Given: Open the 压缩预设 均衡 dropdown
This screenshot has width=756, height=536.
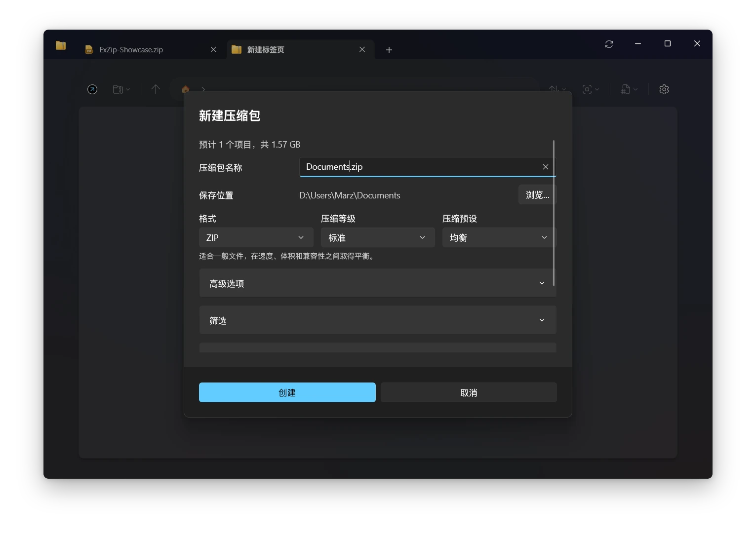Looking at the screenshot, I should tap(499, 237).
